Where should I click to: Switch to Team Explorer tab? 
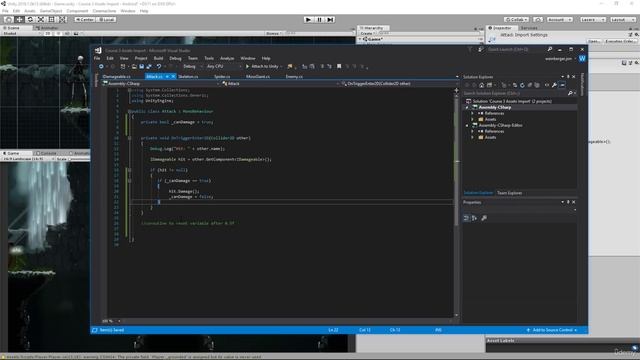point(509,193)
